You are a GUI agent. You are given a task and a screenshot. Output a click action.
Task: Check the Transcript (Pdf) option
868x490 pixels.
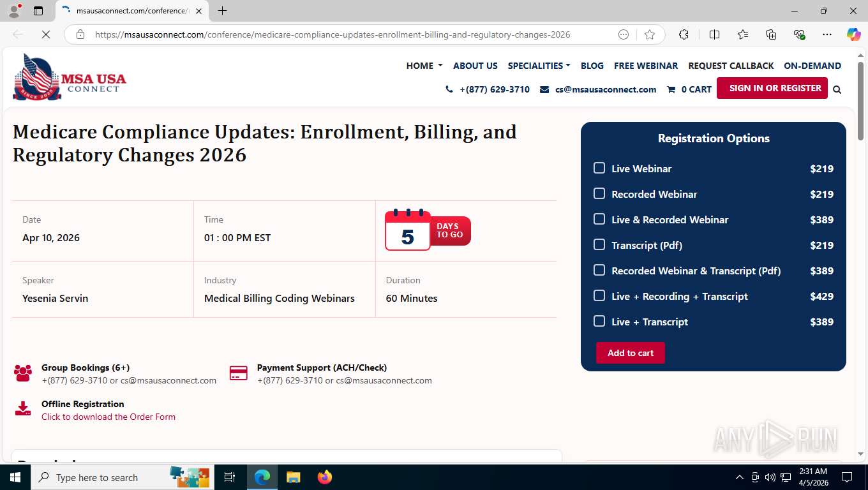(x=599, y=244)
